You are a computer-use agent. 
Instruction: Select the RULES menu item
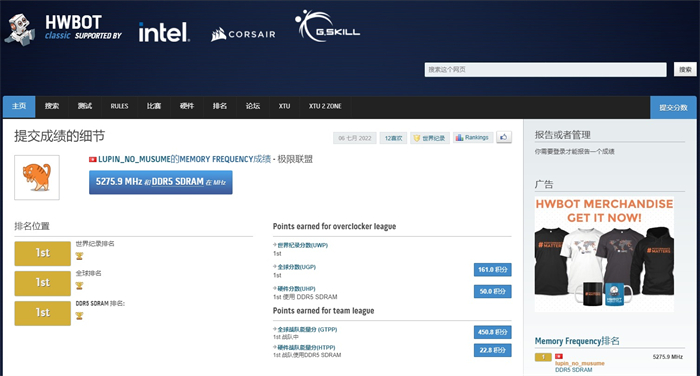pos(119,106)
